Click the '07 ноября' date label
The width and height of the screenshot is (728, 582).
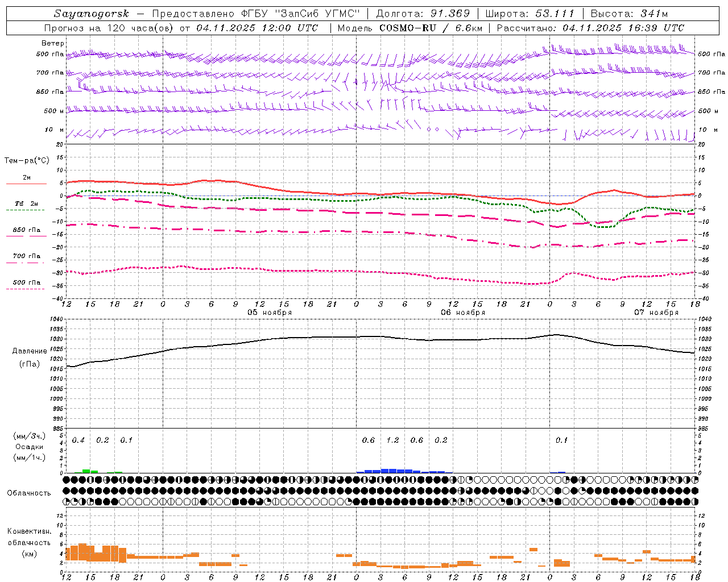pos(656,313)
